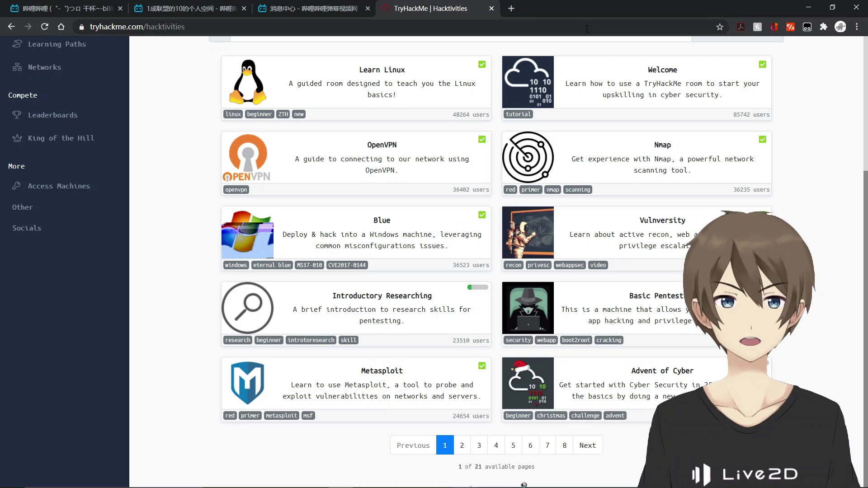The image size is (868, 488).
Task: Open the Learn Linux room title
Action: pyautogui.click(x=382, y=70)
